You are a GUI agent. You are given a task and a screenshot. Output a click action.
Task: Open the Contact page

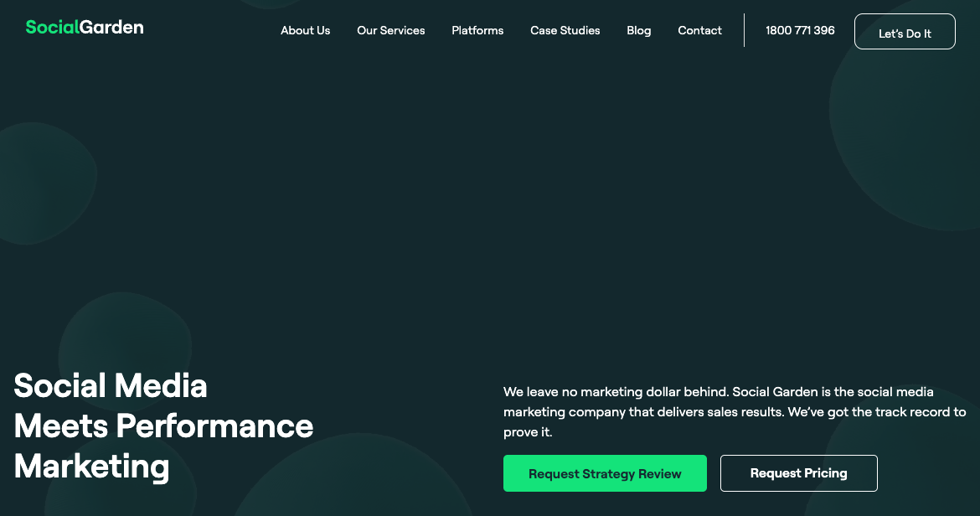pos(699,30)
